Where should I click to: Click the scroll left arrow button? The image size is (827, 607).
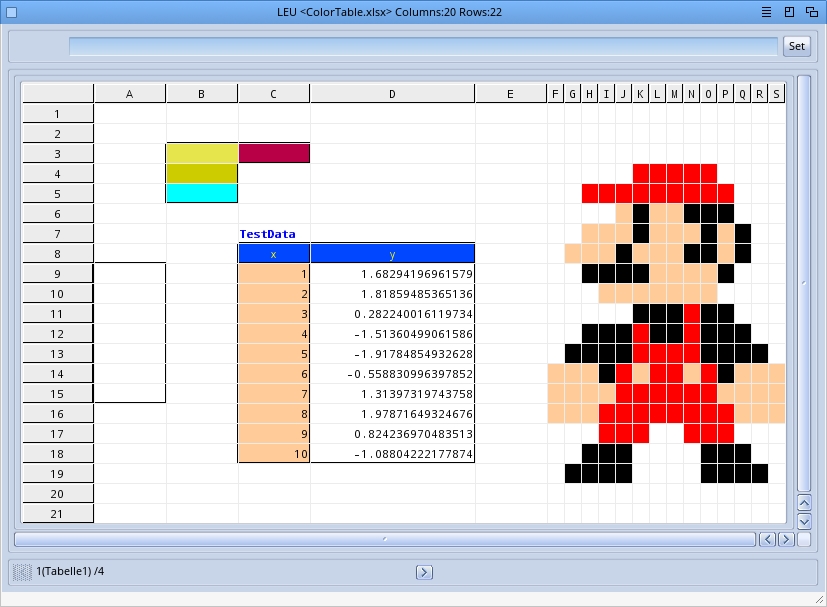(767, 539)
